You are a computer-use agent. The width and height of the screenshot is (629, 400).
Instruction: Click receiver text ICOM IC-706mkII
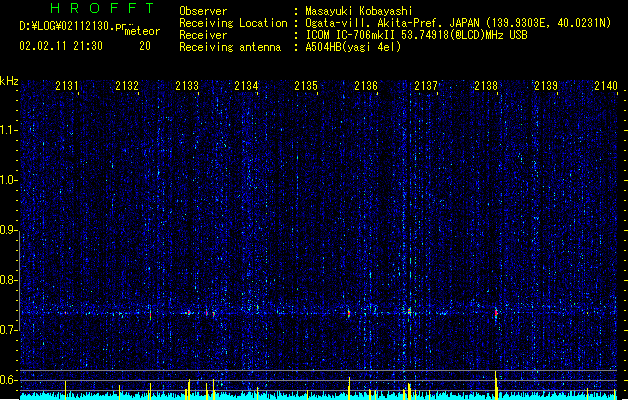[x=351, y=35]
